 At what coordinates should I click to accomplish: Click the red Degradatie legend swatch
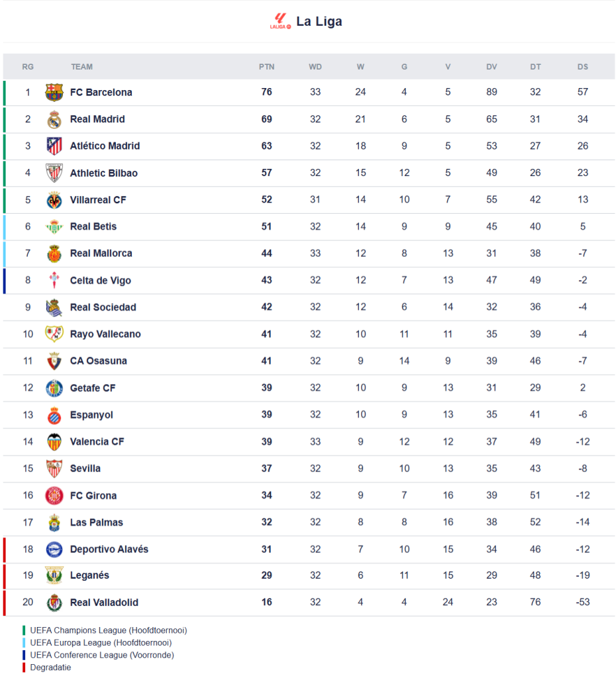(x=24, y=667)
